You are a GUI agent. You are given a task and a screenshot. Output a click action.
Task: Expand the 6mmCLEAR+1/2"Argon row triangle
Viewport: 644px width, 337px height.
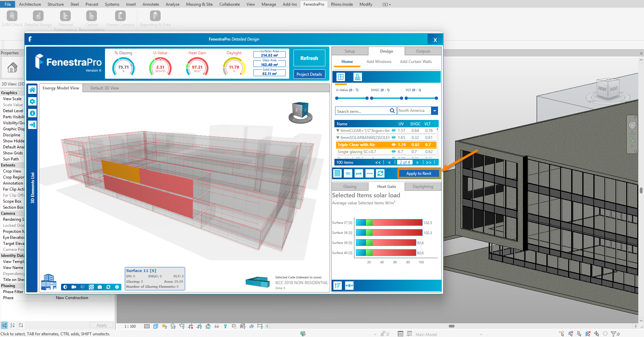(338, 131)
